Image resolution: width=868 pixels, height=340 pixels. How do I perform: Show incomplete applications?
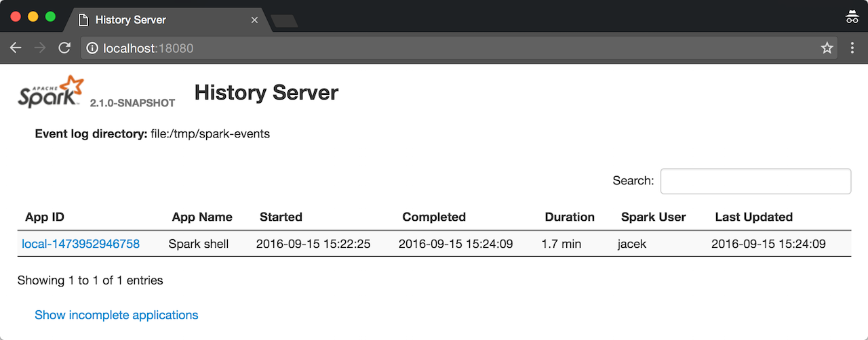click(117, 315)
